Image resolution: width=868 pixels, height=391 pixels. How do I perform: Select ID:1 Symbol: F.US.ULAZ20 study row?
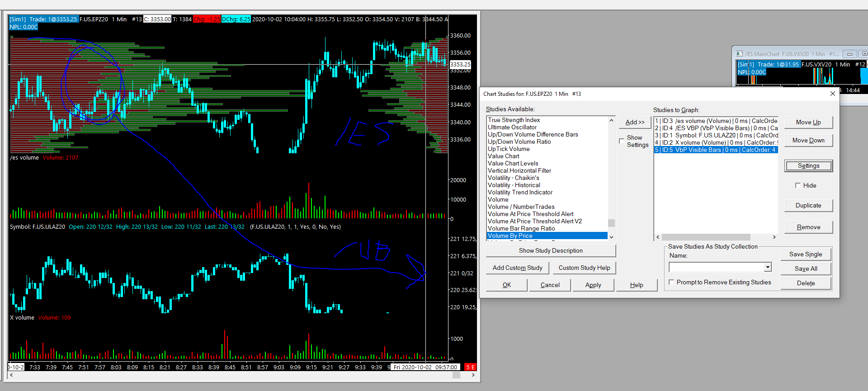pyautogui.click(x=716, y=135)
